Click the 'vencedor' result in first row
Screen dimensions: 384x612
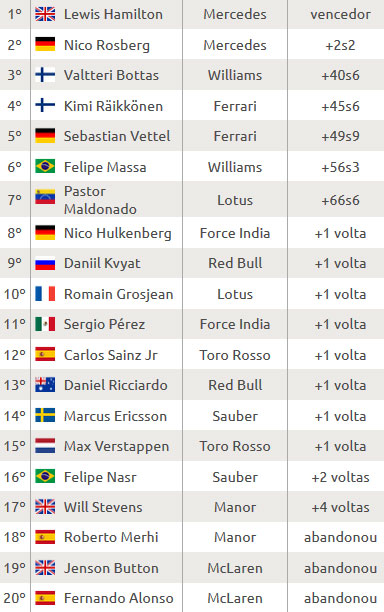click(340, 14)
